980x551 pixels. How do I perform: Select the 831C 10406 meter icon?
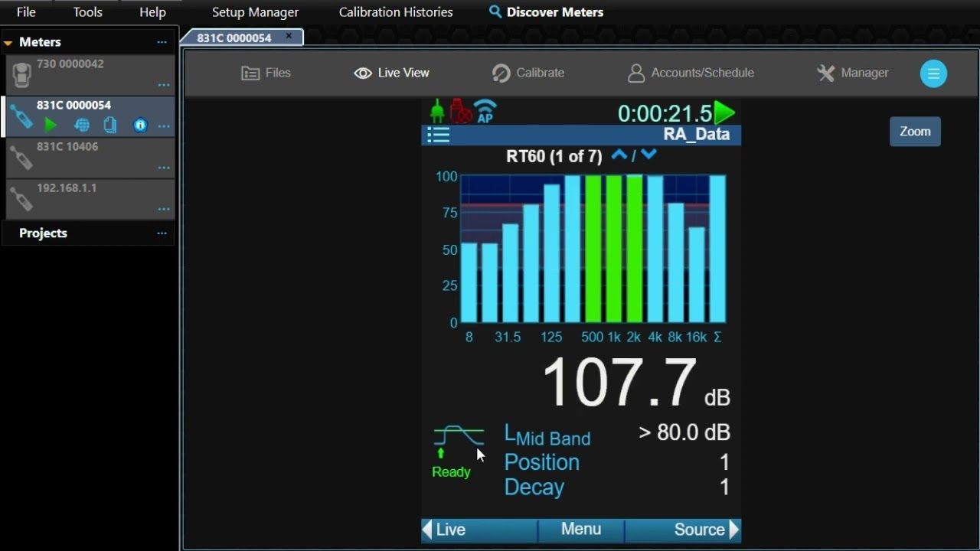pyautogui.click(x=21, y=158)
